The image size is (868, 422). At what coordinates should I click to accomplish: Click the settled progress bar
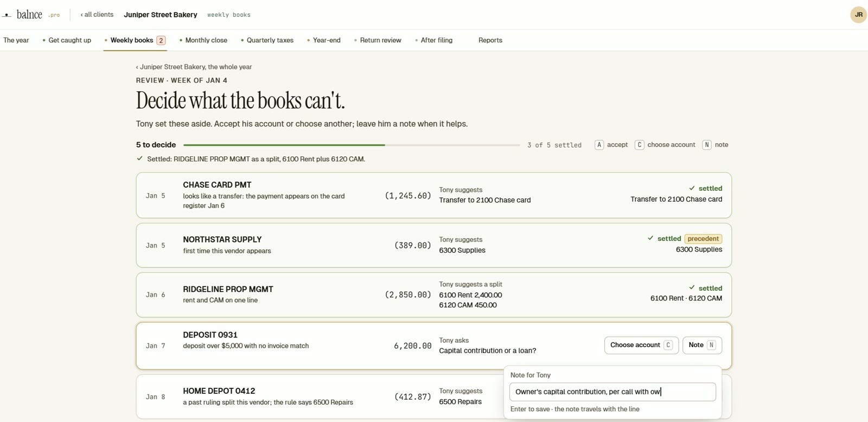[x=352, y=145]
